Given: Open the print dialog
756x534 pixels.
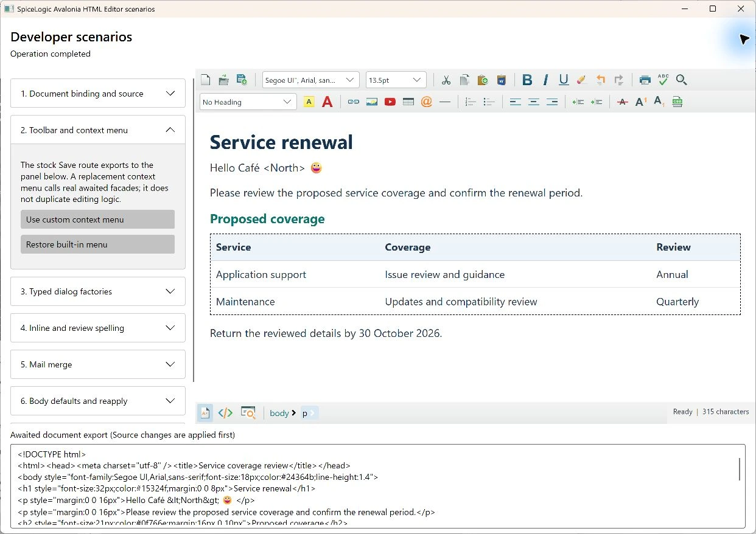Looking at the screenshot, I should click(x=645, y=80).
